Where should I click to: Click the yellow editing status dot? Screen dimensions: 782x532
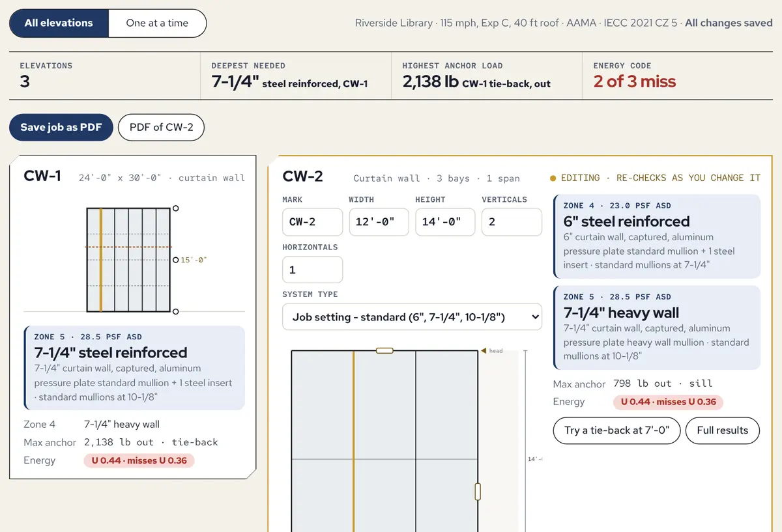pos(553,178)
